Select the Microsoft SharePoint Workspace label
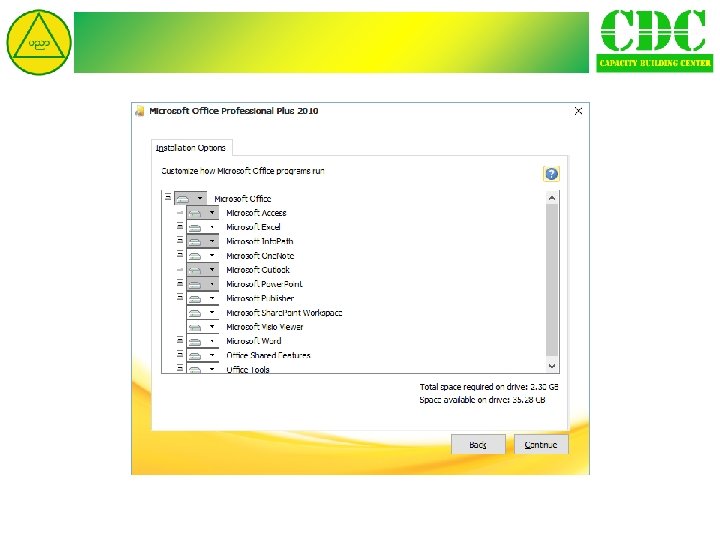The height and width of the screenshot is (540, 720). 284,313
